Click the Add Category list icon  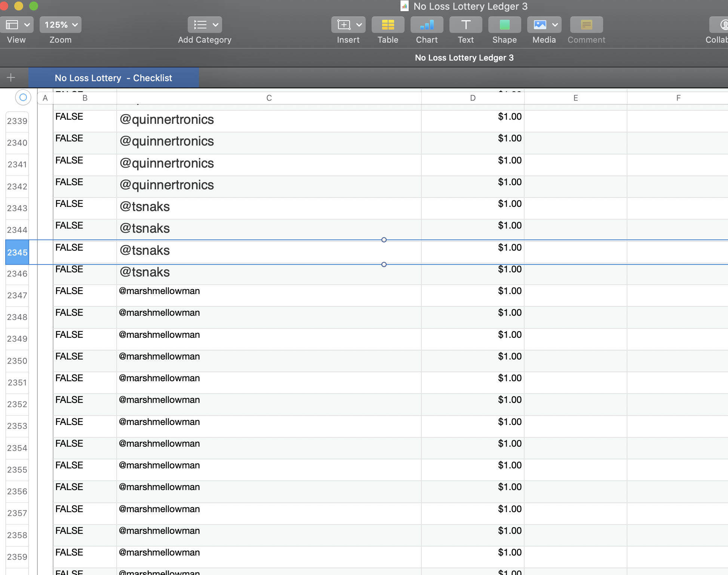[200, 25]
